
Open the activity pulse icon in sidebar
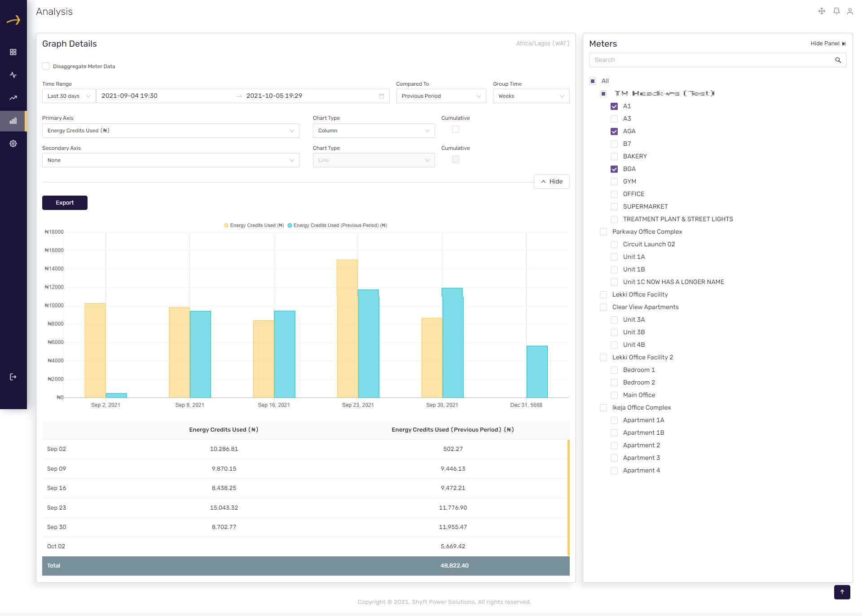coord(13,75)
